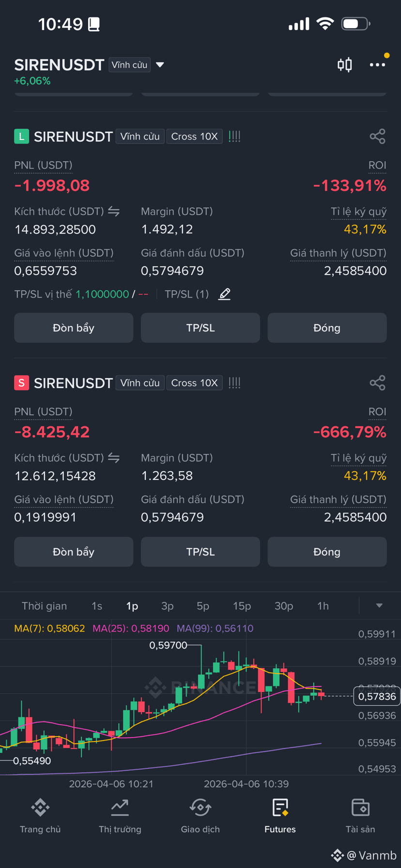This screenshot has height=868, width=401.
Task: Tap the +6,06% price change text
Action: 32,81
